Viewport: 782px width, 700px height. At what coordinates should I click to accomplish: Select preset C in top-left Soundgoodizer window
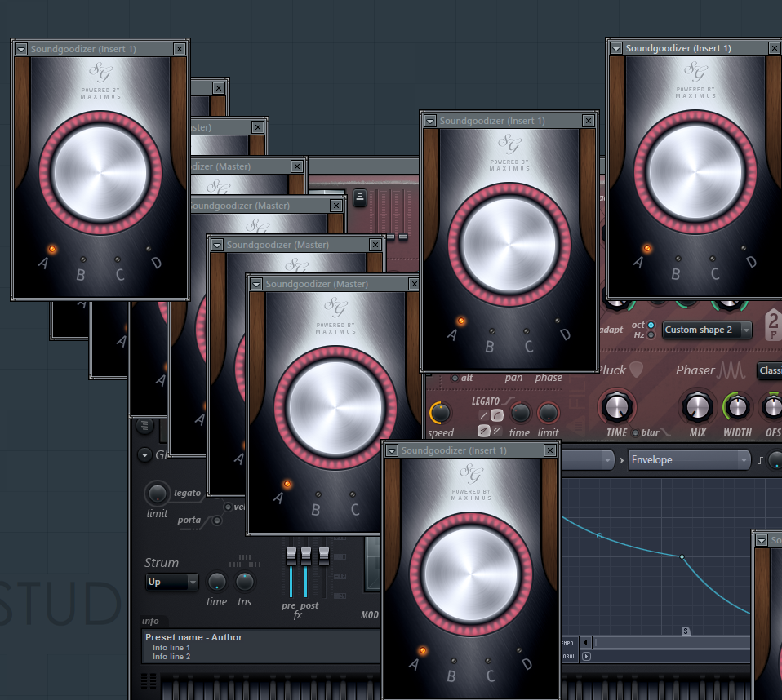[118, 259]
